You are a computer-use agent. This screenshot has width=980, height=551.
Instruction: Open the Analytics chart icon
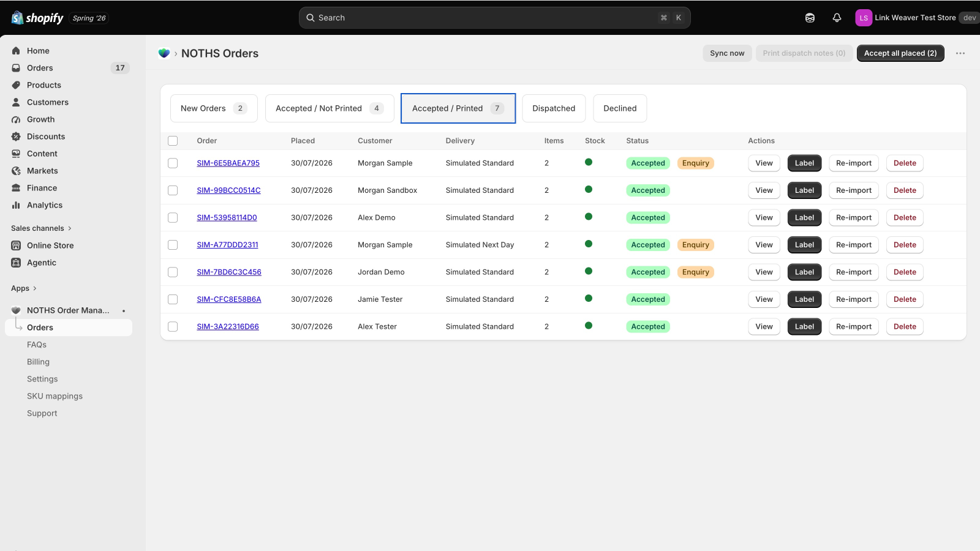16,205
